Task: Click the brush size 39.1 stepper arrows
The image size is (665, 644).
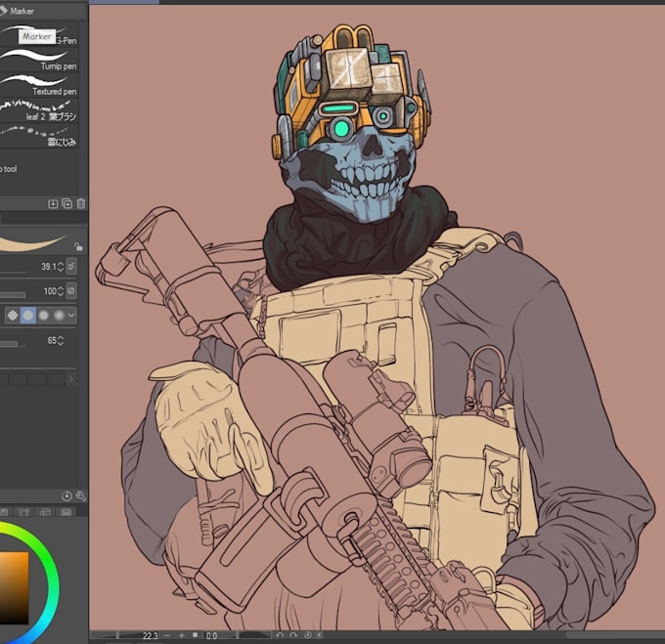Action: point(61,267)
